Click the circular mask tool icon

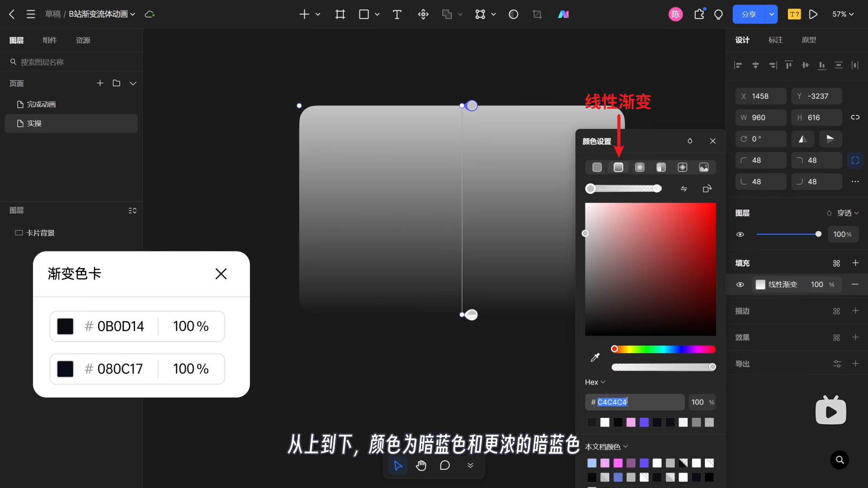514,14
